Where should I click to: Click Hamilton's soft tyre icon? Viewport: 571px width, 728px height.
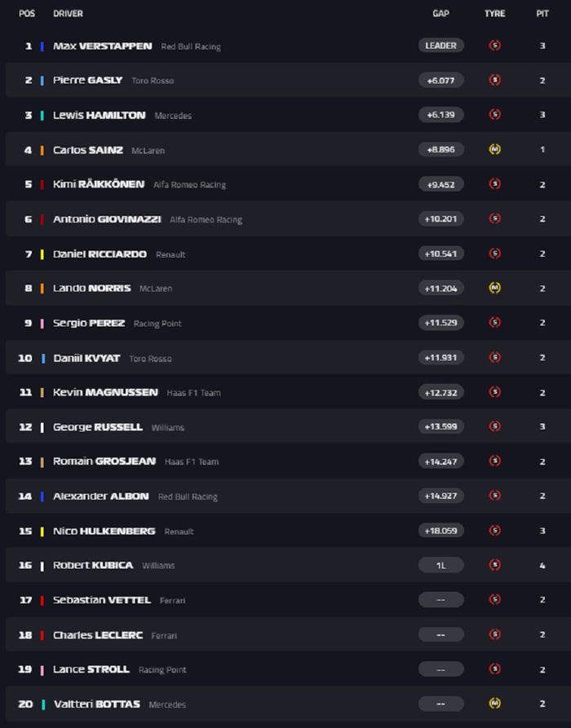[494, 115]
